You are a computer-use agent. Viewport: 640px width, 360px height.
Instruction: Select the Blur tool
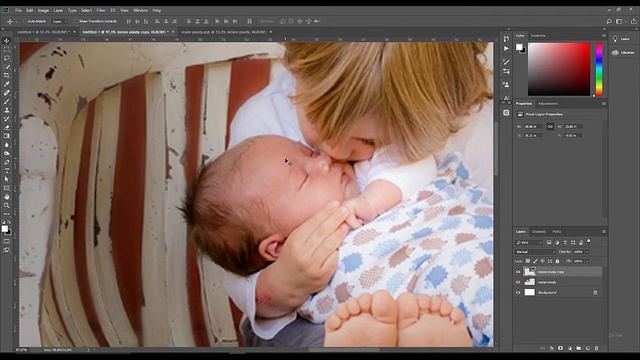pos(7,145)
